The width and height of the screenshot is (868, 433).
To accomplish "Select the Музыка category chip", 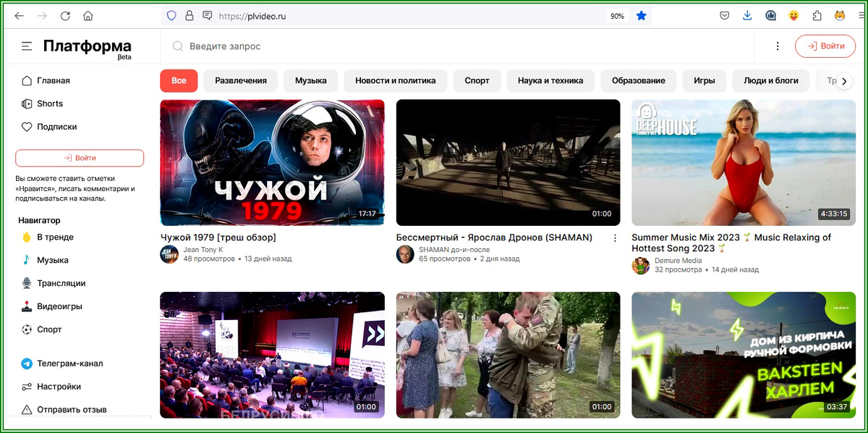I will pyautogui.click(x=311, y=80).
